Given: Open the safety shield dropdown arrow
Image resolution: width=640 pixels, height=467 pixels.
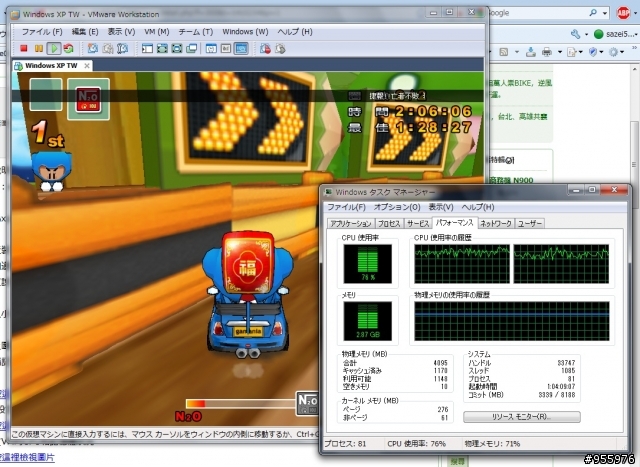Looking at the screenshot, I should [602, 52].
